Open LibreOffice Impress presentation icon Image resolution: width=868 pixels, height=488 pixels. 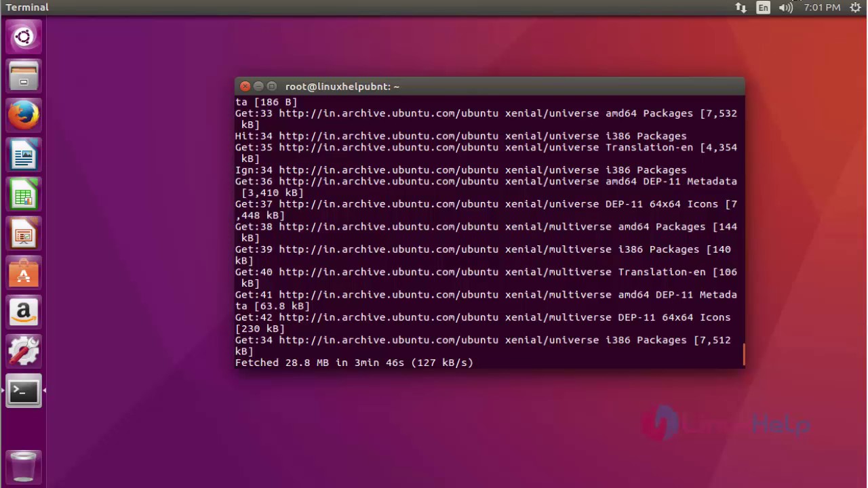click(24, 233)
